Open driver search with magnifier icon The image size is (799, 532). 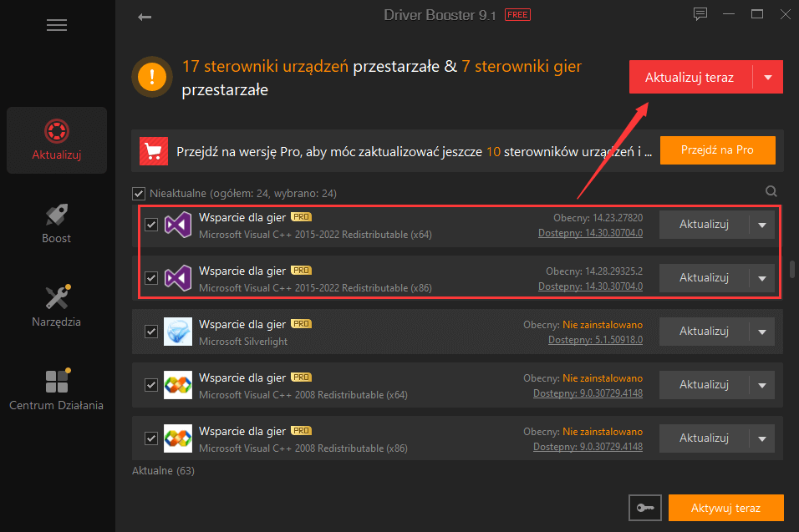[x=771, y=191]
